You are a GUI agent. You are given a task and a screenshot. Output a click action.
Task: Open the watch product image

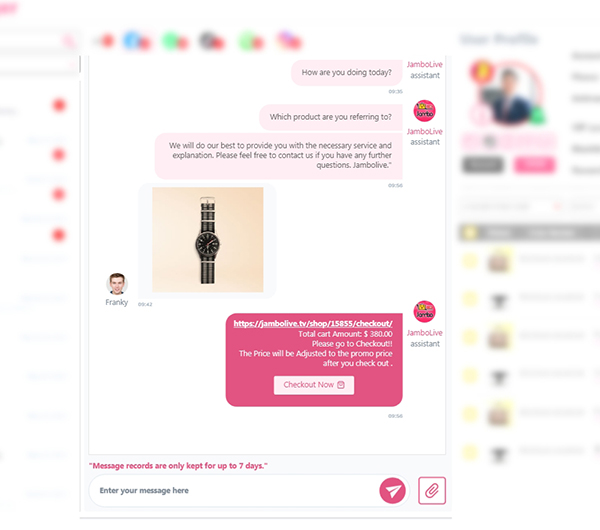point(208,240)
